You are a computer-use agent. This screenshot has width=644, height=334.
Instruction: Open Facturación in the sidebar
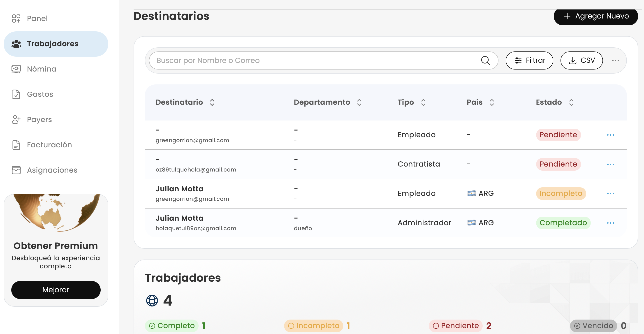49,145
